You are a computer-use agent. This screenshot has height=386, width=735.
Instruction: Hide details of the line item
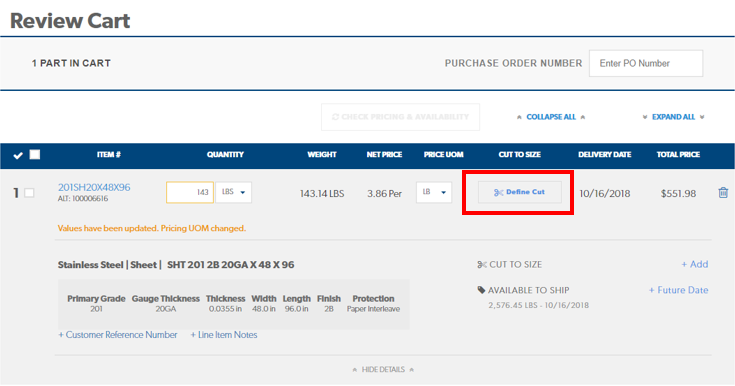pos(383,370)
